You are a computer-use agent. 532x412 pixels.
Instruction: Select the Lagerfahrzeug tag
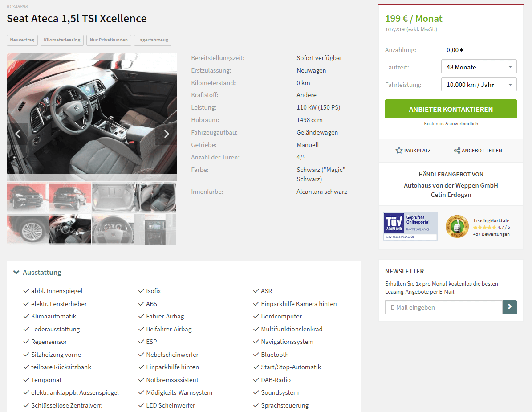click(x=153, y=40)
